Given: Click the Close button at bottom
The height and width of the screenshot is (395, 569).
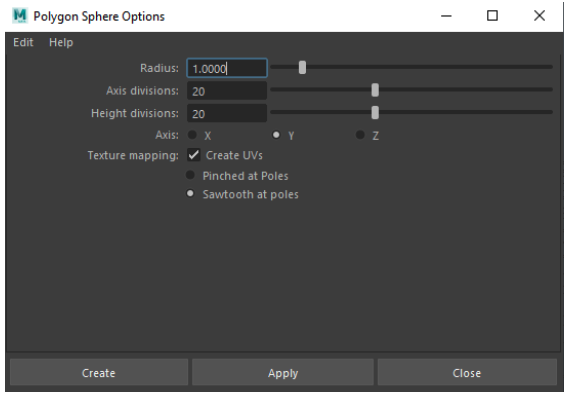Looking at the screenshot, I should (x=467, y=373).
